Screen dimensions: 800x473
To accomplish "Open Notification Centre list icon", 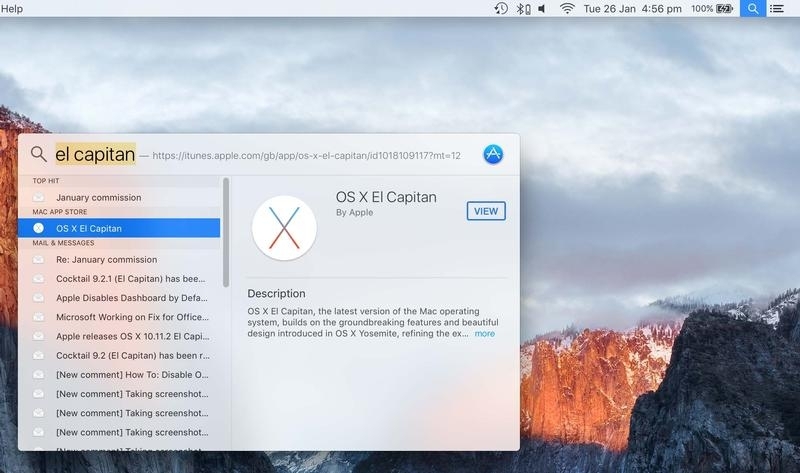I will click(x=777, y=9).
